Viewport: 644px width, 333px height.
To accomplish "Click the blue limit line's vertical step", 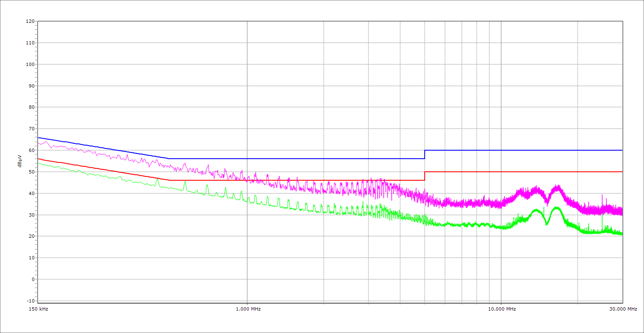I will pyautogui.click(x=425, y=154).
